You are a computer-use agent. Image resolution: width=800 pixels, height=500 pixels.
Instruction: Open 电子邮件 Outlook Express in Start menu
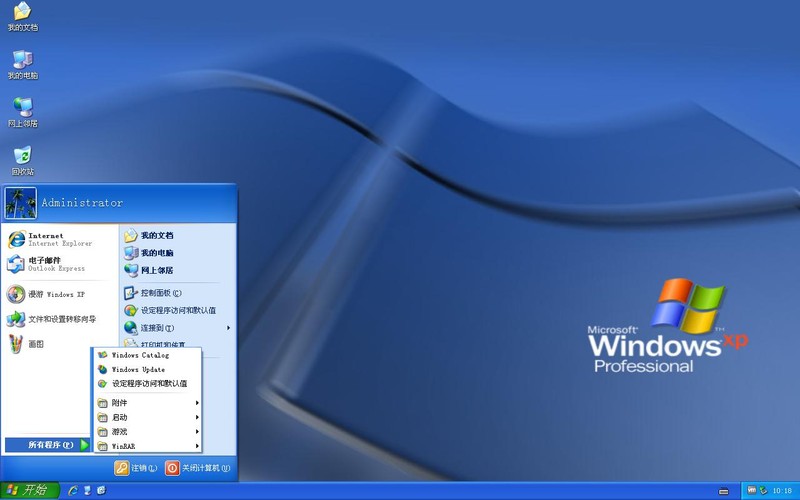point(60,264)
